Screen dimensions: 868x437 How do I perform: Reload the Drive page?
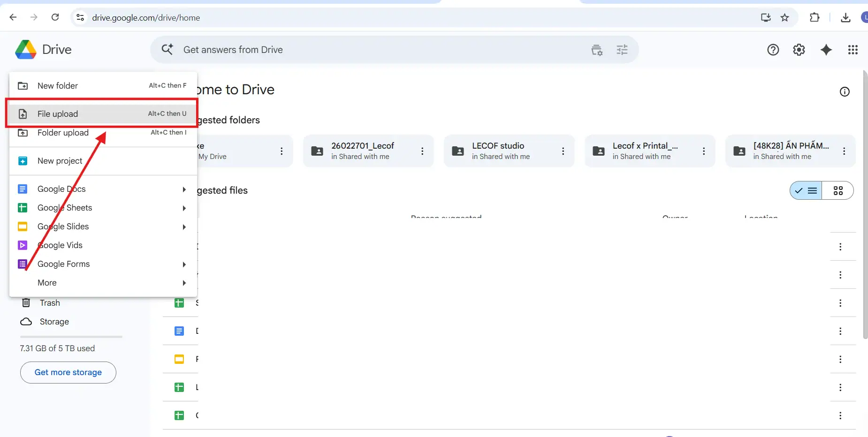click(55, 17)
